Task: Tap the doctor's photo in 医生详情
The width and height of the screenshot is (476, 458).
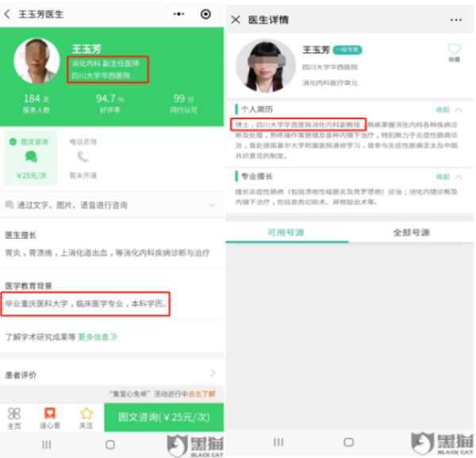Action: [266, 65]
